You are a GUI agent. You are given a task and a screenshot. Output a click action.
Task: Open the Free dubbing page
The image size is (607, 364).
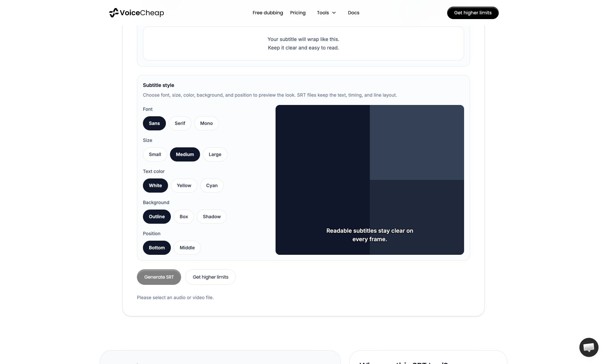click(x=268, y=13)
